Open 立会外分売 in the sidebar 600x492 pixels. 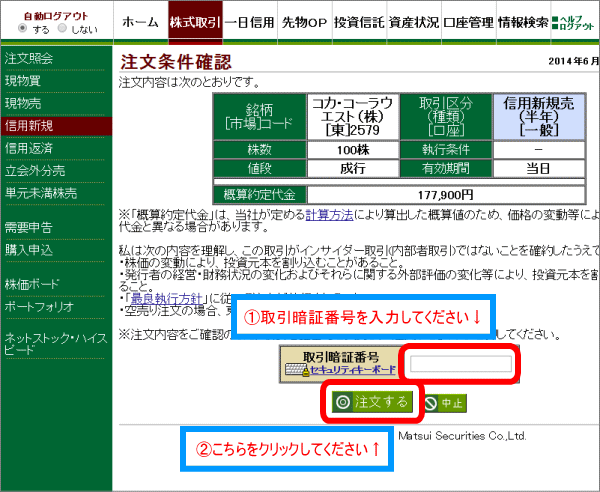click(35, 171)
